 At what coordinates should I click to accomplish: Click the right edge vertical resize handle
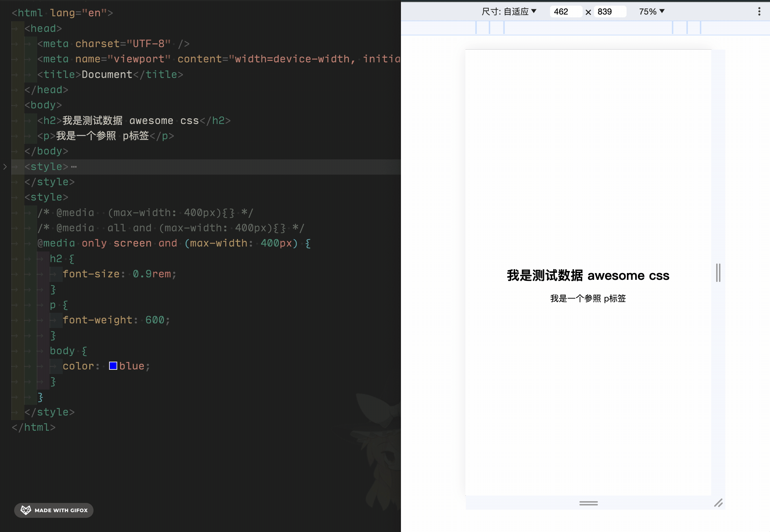[x=718, y=273]
